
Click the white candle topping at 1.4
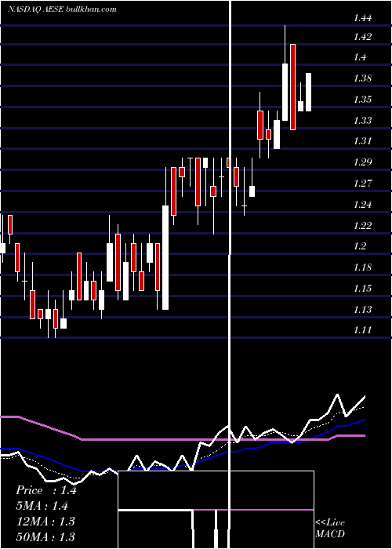pos(285,92)
